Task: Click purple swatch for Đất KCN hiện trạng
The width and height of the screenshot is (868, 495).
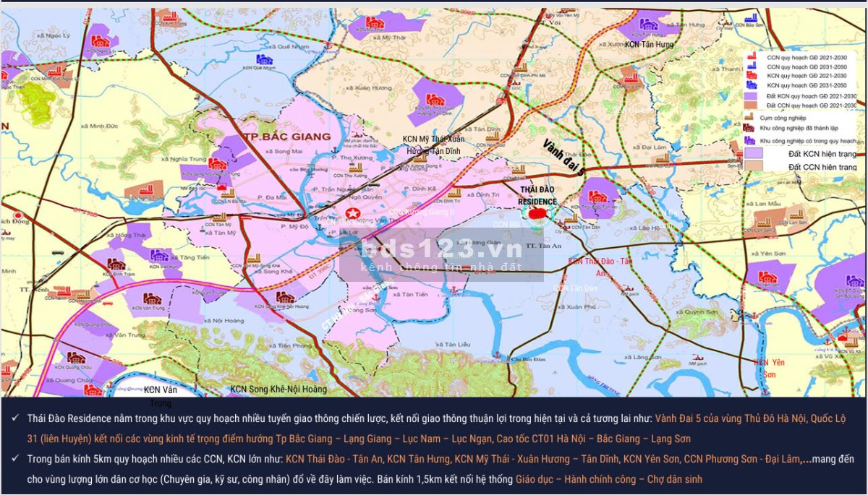Action: tap(754, 153)
